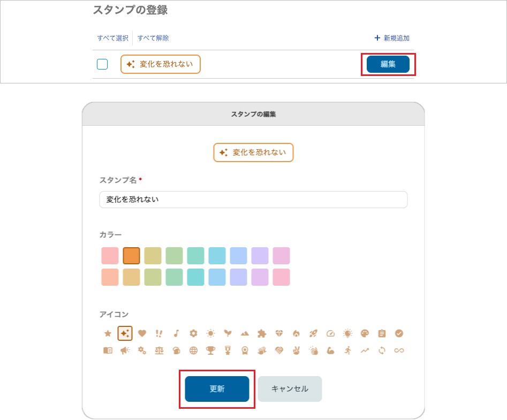Pick the infinity icon
This screenshot has width=507, height=420.
pyautogui.click(x=399, y=350)
